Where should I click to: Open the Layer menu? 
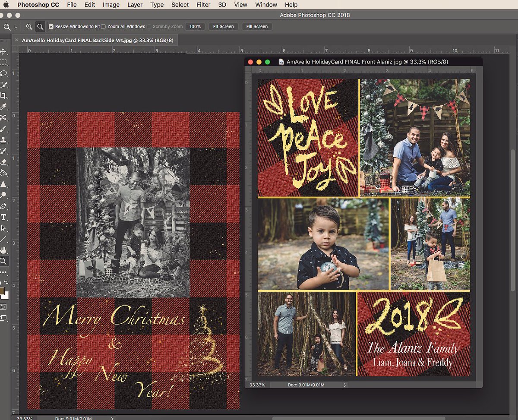pyautogui.click(x=135, y=5)
